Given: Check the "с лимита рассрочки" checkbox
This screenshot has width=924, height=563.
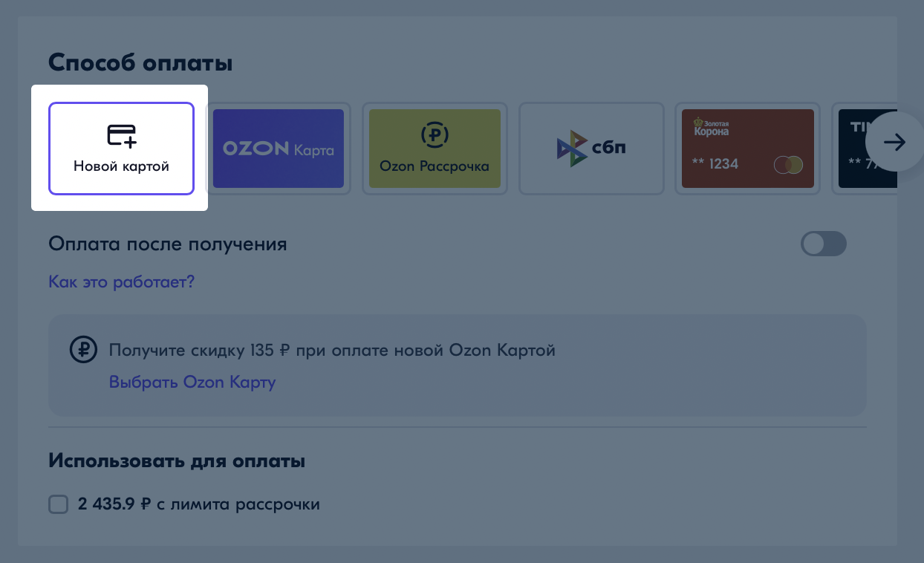Looking at the screenshot, I should point(58,504).
